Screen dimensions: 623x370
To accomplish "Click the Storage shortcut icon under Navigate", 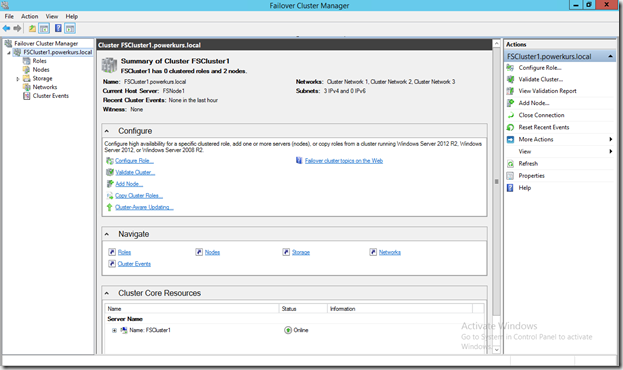I will [x=286, y=252].
